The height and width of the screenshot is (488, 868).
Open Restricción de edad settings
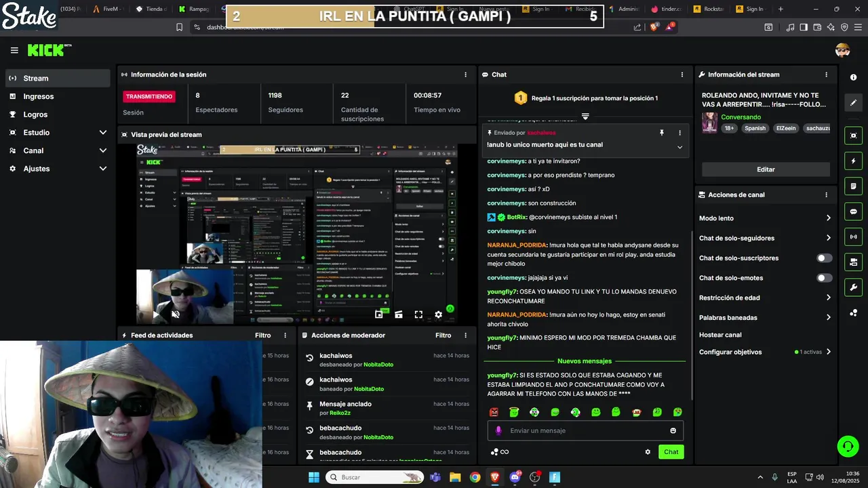coord(766,298)
